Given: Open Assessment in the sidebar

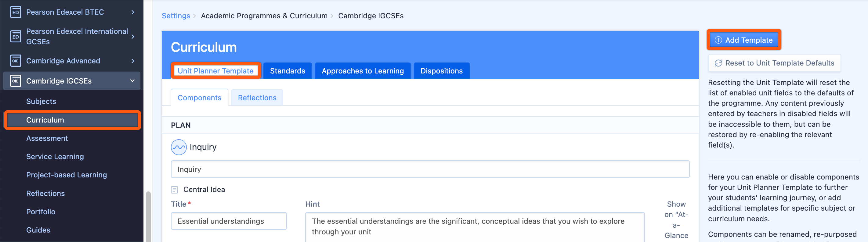Looking at the screenshot, I should click(x=47, y=138).
